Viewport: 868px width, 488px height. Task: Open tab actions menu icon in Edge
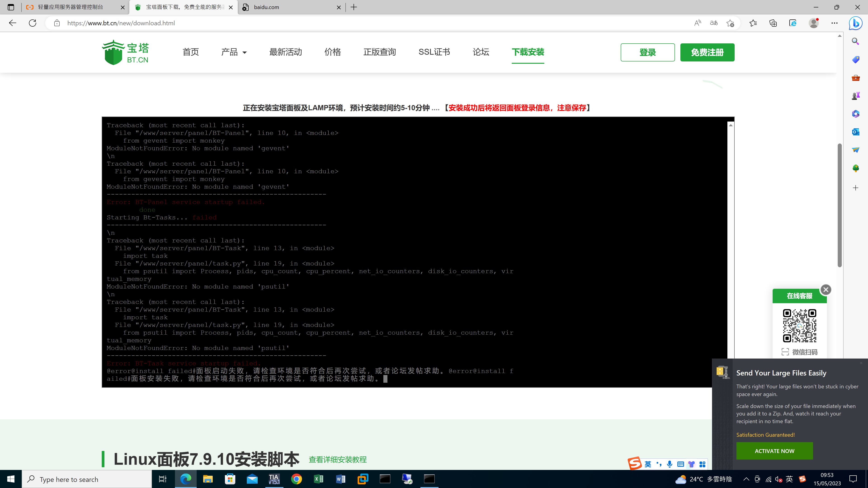11,7
